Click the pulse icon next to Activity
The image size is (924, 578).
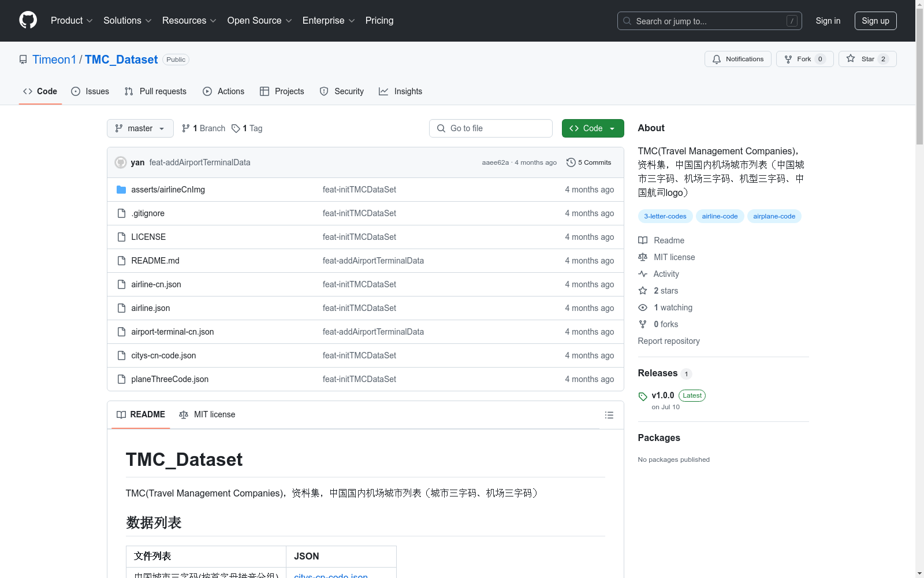click(x=643, y=274)
